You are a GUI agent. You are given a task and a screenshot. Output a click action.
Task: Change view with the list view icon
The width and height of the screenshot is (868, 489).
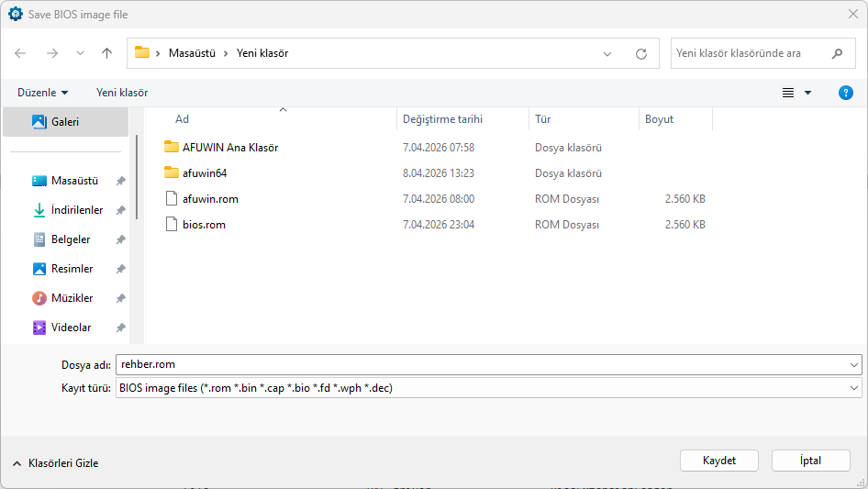(788, 93)
